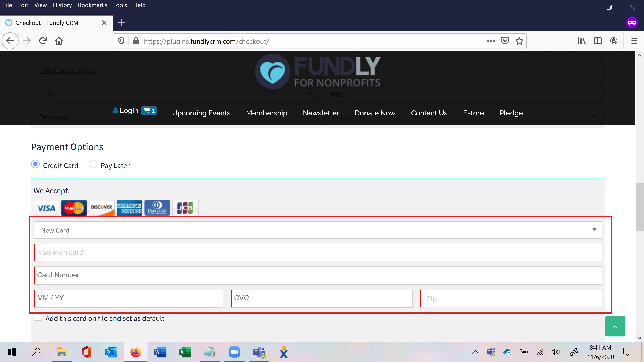Viewport: 644px width, 362px height.
Task: Open the Newsletter nav link
Action: coord(321,113)
